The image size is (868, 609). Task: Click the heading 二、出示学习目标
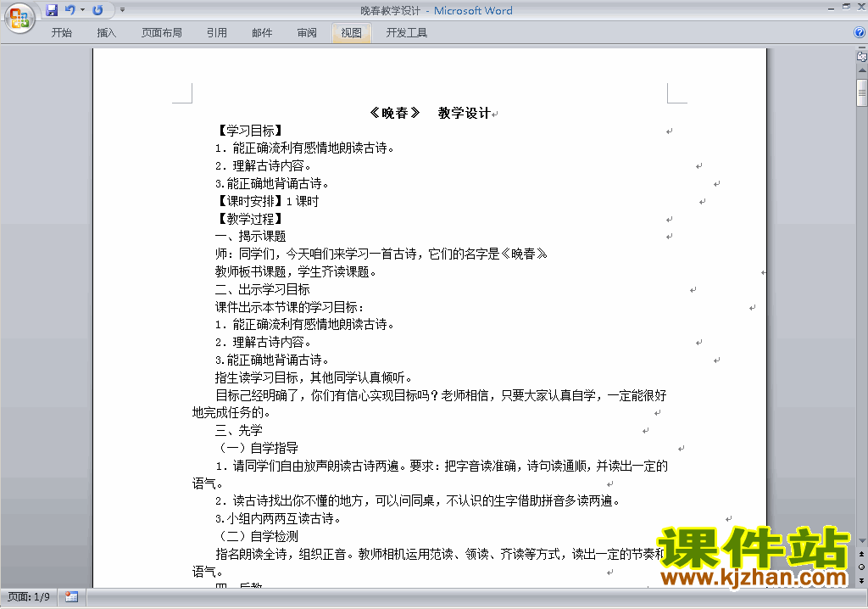tap(263, 289)
